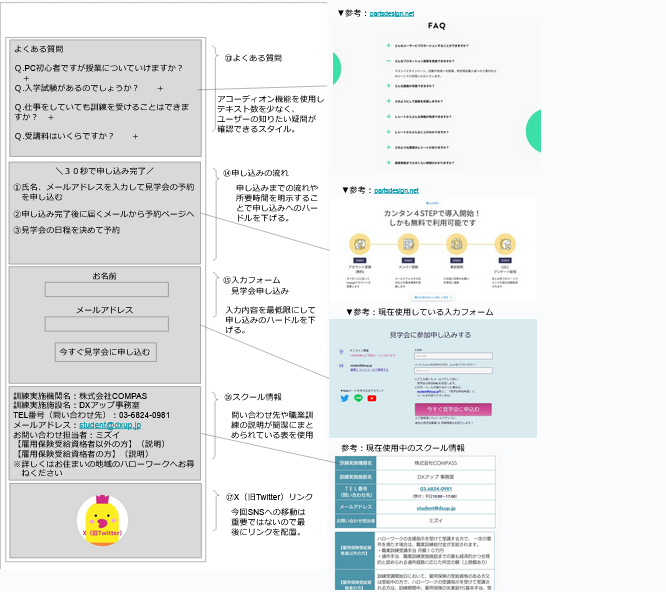Click the third step icon in 4 STEP flow

coord(455,246)
